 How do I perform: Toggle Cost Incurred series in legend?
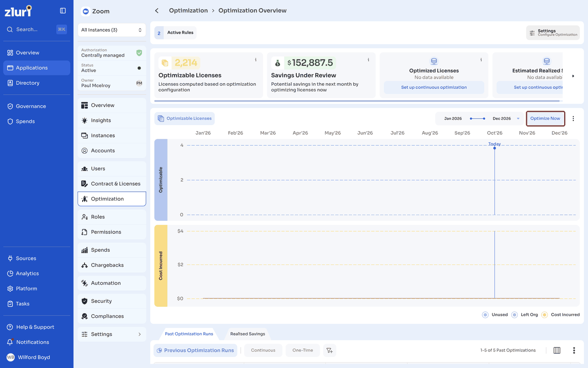[x=560, y=315]
